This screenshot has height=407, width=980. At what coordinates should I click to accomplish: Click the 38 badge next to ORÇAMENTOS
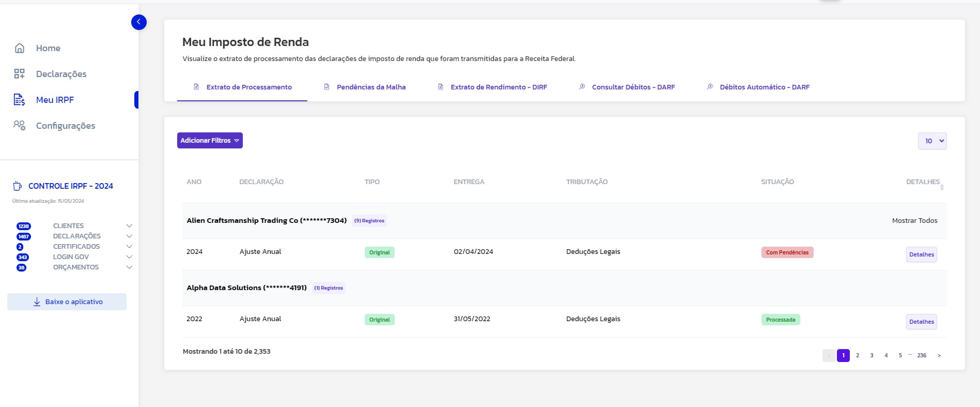click(22, 267)
